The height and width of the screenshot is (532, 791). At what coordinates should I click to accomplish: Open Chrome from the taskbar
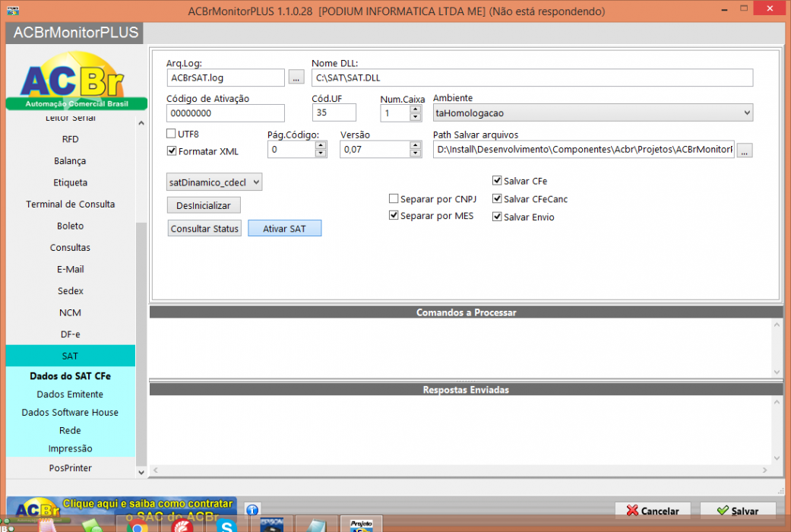(x=137, y=526)
